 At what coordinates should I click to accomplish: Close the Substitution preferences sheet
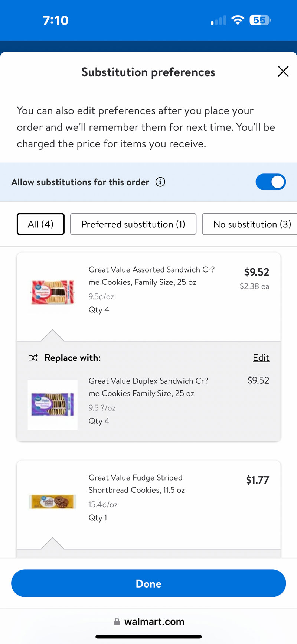(x=283, y=71)
